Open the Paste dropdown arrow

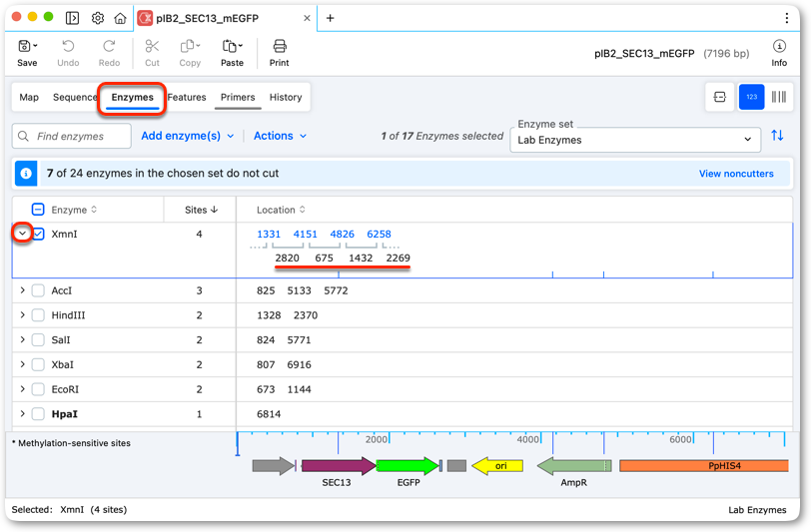[x=241, y=46]
